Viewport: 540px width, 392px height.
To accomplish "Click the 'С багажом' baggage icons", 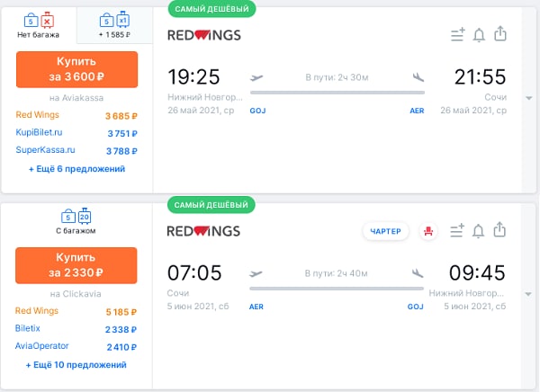I will coord(76,217).
